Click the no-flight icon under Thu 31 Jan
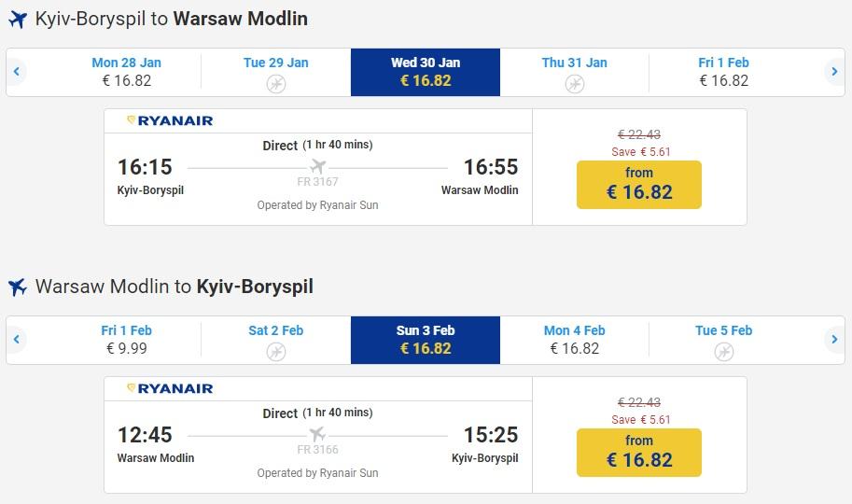Image resolution: width=852 pixels, height=504 pixels. (574, 84)
